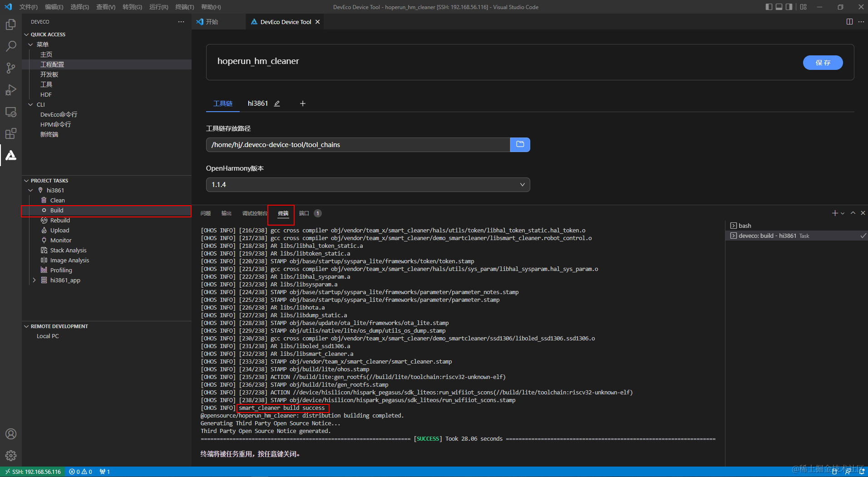Open the DevEco activity bar icon
This screenshot has width=868, height=477.
click(11, 155)
